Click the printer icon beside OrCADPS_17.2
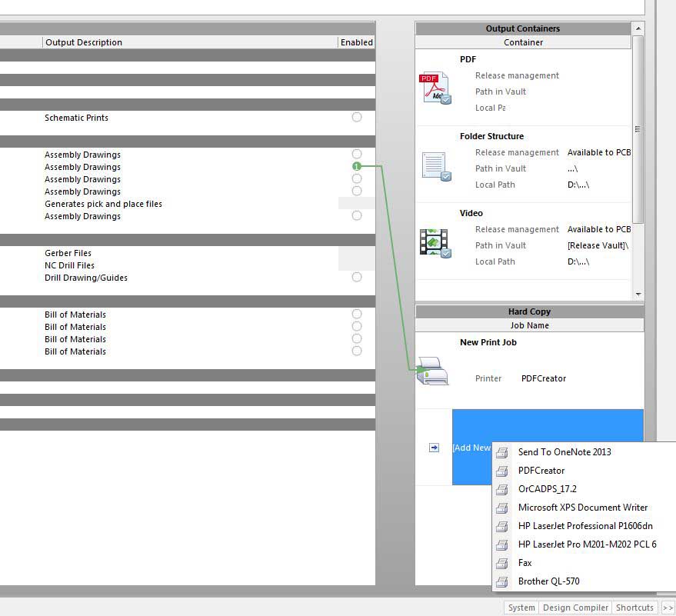 [502, 489]
